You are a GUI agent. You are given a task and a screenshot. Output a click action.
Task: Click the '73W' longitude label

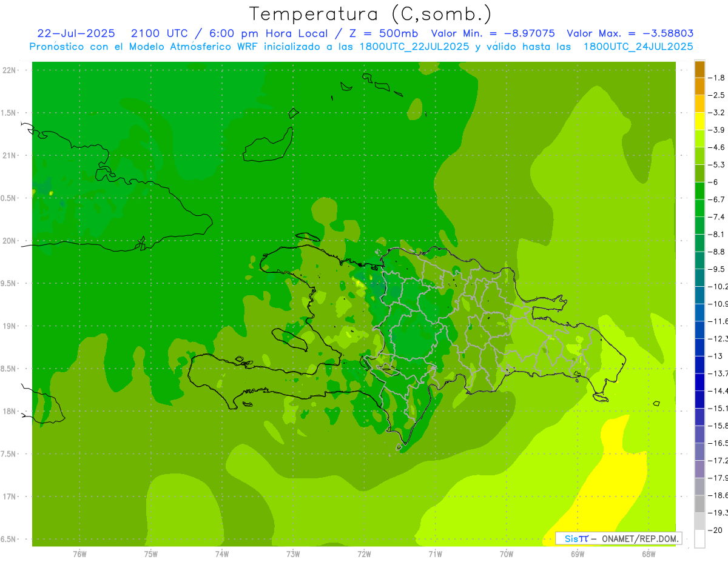click(293, 554)
